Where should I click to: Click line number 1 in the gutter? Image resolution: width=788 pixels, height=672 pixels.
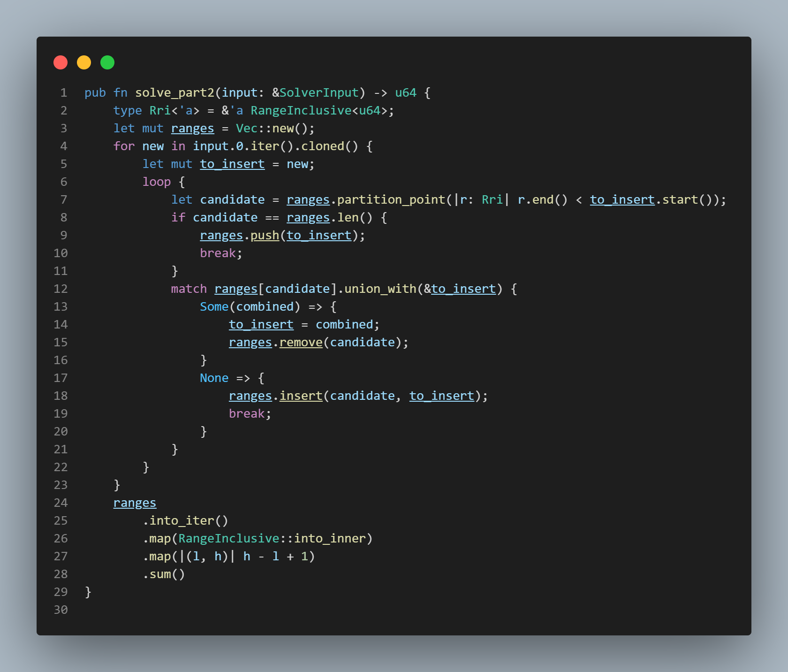pyautogui.click(x=64, y=93)
